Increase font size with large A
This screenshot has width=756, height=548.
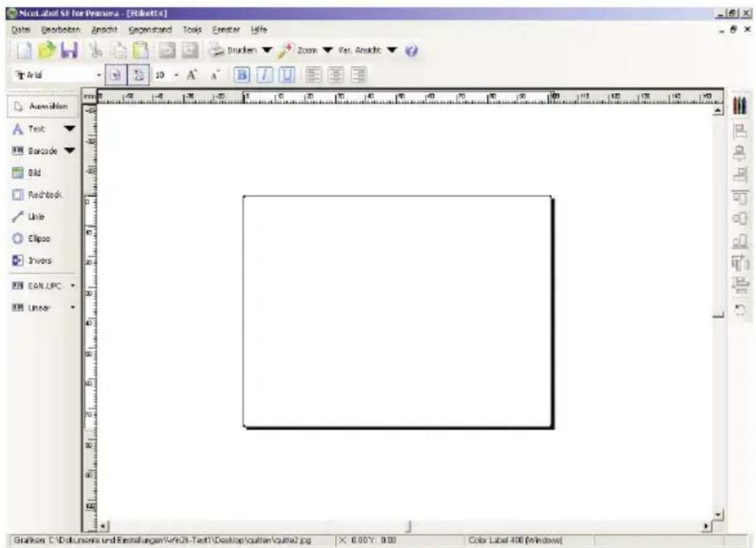click(192, 75)
